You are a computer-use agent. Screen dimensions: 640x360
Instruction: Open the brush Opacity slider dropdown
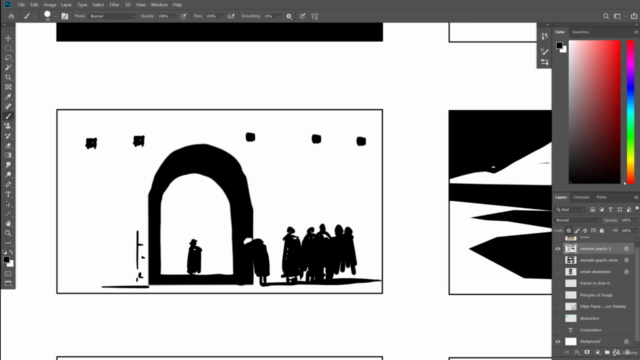[x=173, y=16]
